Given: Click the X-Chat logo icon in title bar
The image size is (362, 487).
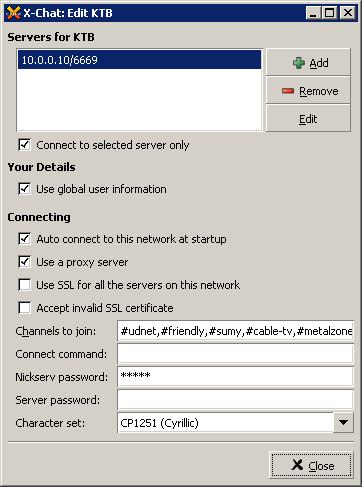Looking at the screenshot, I should point(13,13).
